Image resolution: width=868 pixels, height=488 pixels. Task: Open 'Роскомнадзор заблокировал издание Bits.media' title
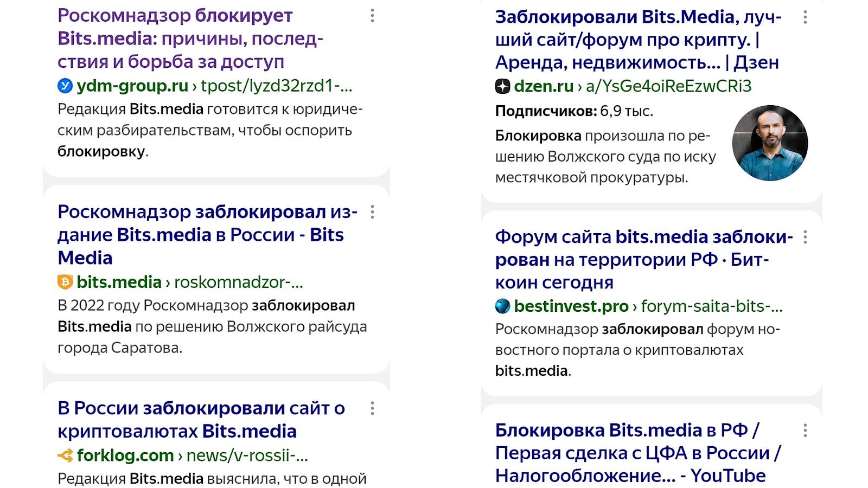(x=208, y=235)
